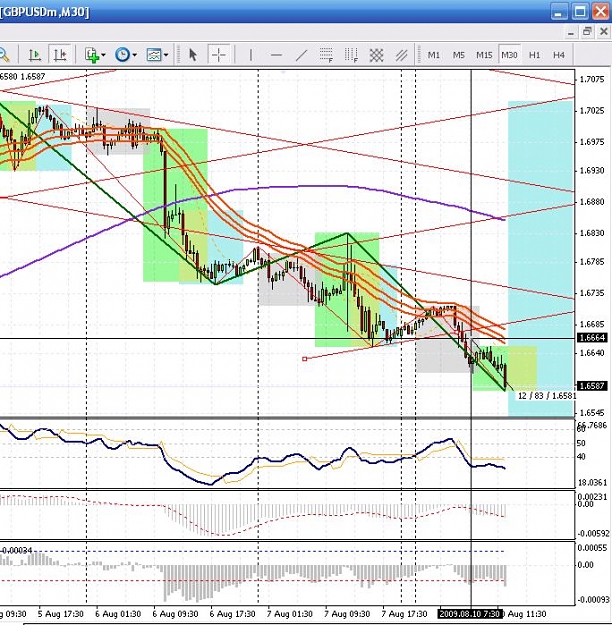Select the arrow Cursor tool

pyautogui.click(x=193, y=55)
